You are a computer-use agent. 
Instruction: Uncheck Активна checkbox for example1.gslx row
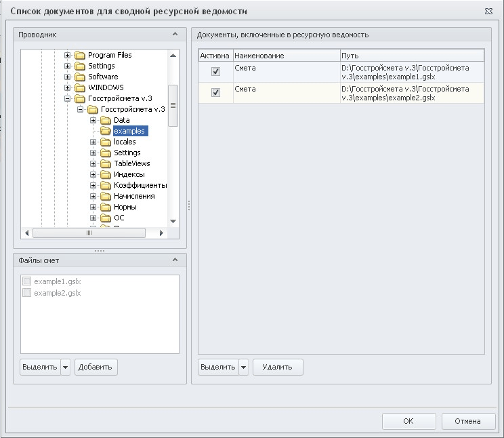215,72
